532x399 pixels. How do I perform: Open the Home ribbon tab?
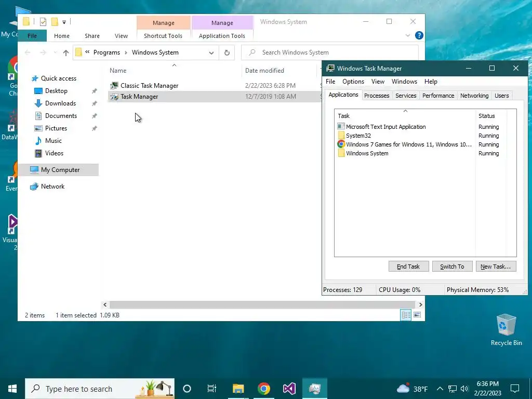pos(62,36)
